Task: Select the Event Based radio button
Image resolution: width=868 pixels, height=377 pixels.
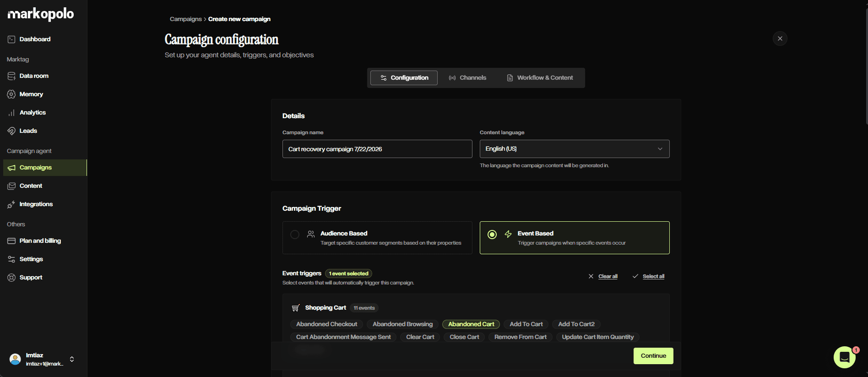Action: pyautogui.click(x=492, y=235)
